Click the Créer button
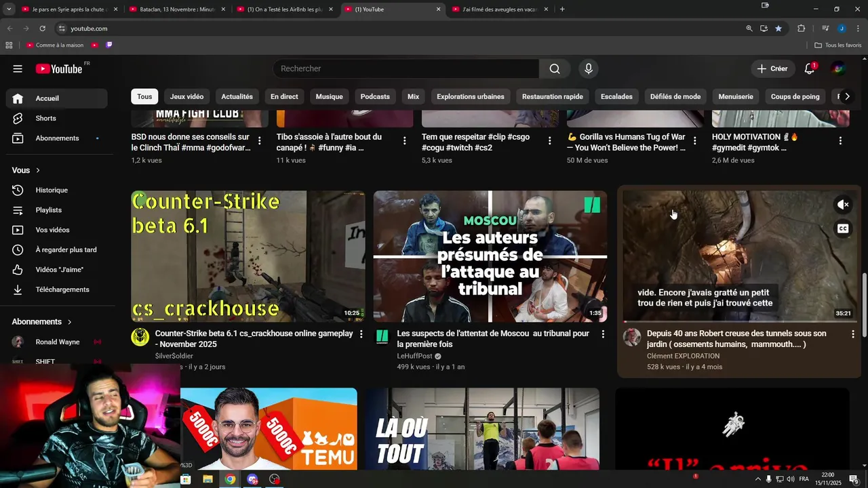 pyautogui.click(x=772, y=68)
